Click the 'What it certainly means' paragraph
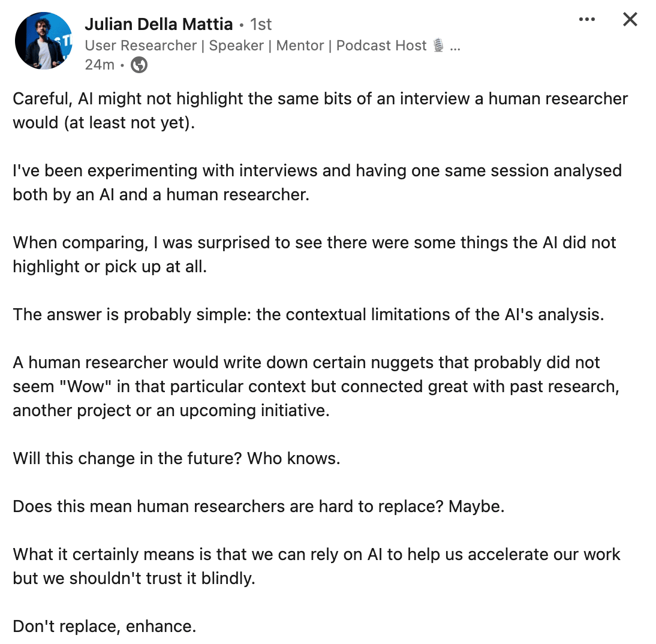This screenshot has width=656, height=644. [316, 566]
